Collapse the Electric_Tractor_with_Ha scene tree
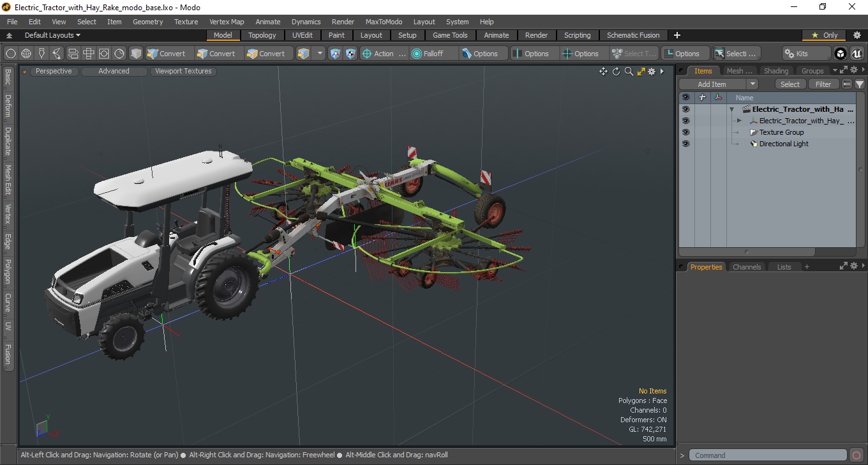Image resolution: width=868 pixels, height=465 pixels. tap(731, 109)
